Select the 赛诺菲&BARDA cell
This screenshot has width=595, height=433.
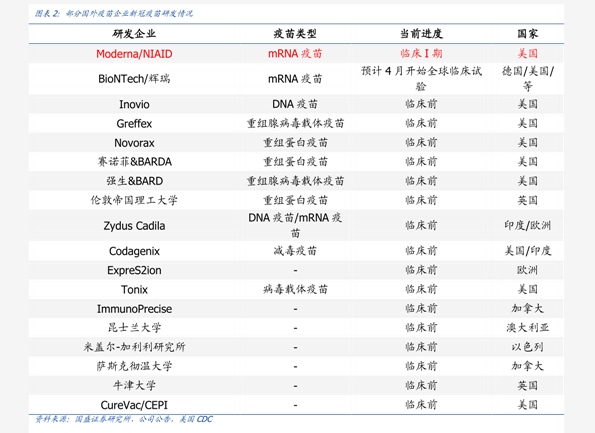click(x=134, y=162)
